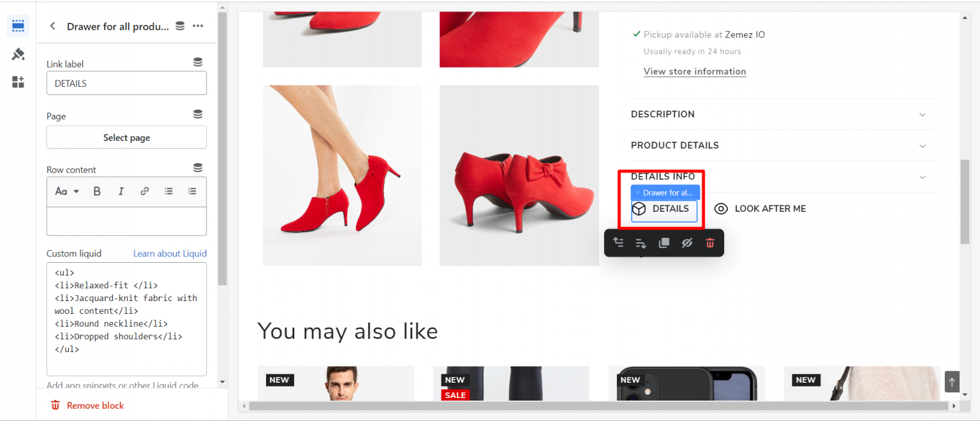Click the Link label input field
The image size is (980, 421).
pyautogui.click(x=126, y=83)
